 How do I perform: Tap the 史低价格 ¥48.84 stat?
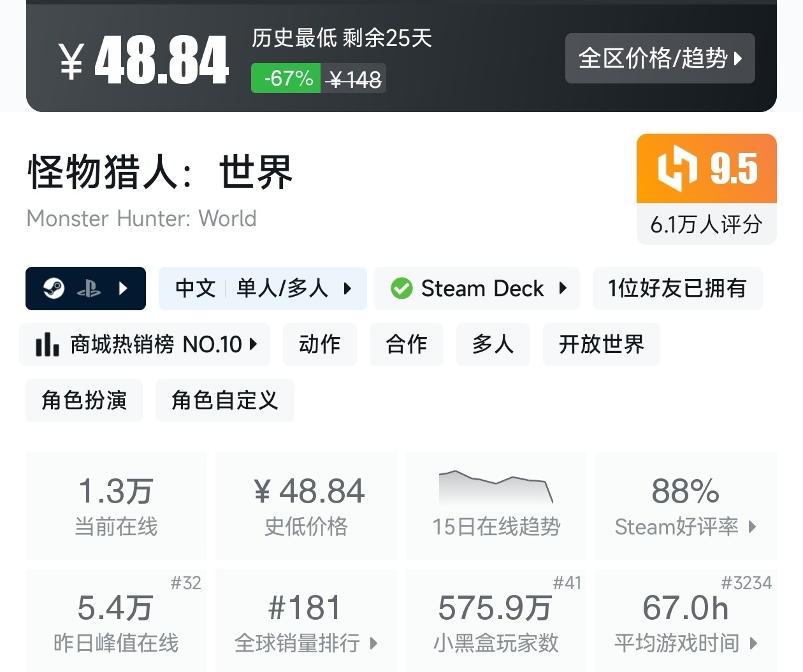coord(307,506)
